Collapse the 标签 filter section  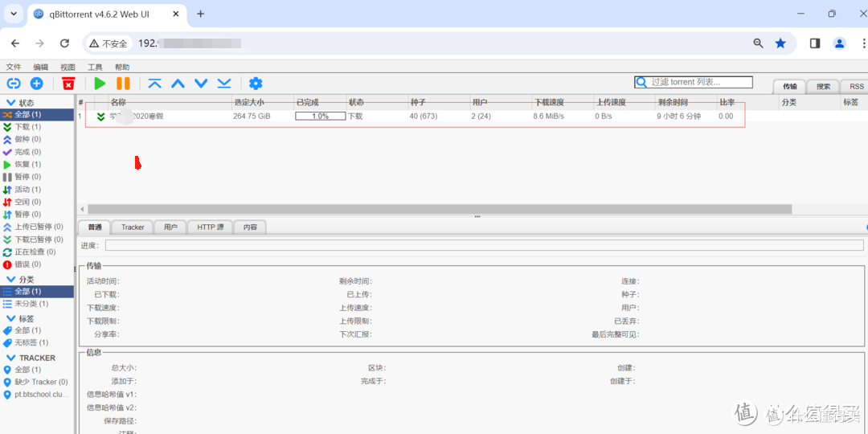point(10,318)
